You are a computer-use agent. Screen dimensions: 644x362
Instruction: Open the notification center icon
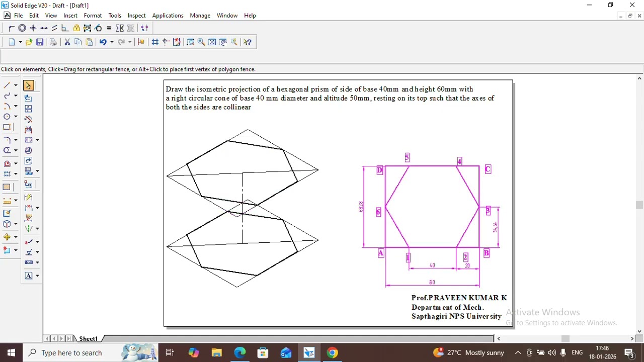[629, 353]
